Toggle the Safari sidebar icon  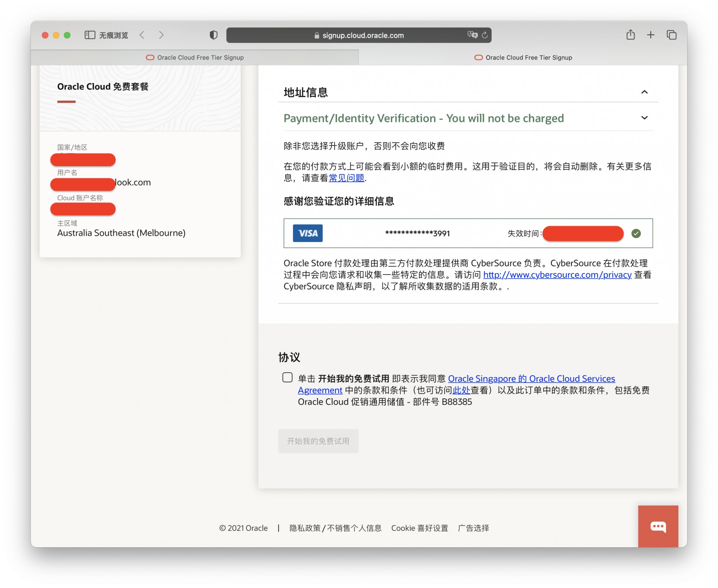point(90,35)
